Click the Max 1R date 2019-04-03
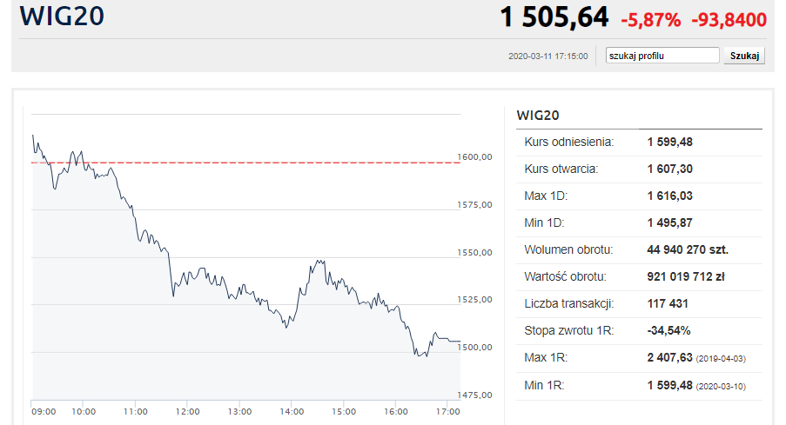Viewport: 786px width, 425px height. (x=721, y=359)
